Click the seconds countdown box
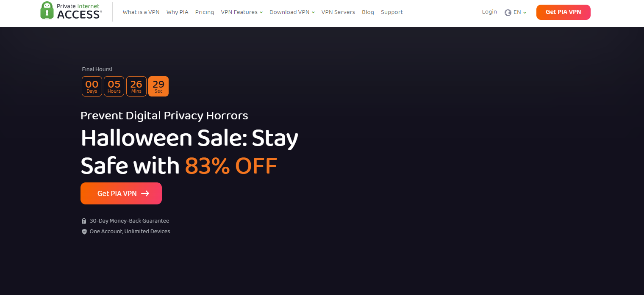644x295 pixels. (158, 86)
